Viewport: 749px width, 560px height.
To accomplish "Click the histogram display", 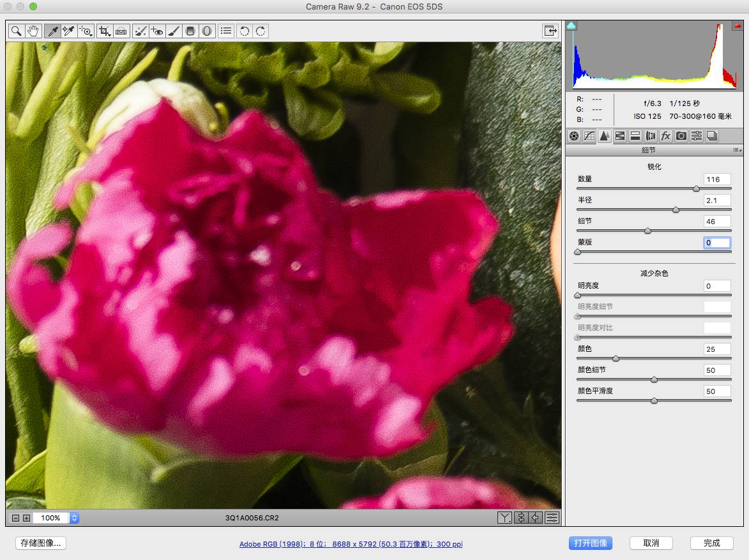I will click(x=654, y=55).
